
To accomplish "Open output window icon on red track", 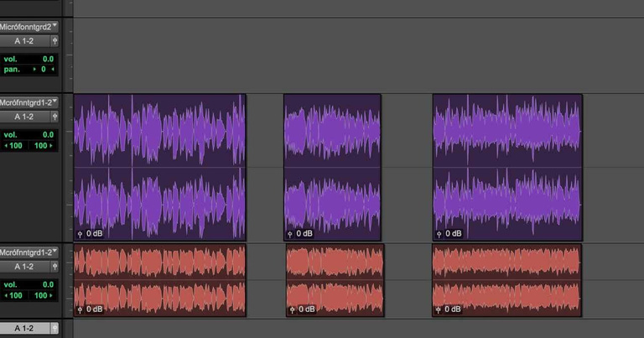I will (x=55, y=267).
